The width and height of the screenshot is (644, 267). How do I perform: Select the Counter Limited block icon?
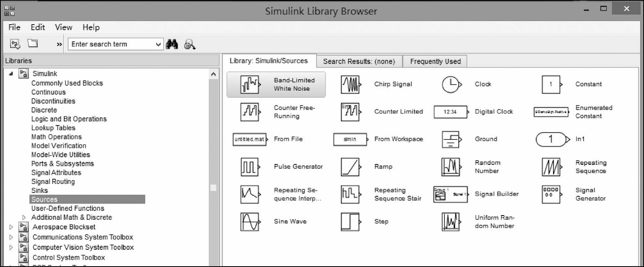point(351,112)
